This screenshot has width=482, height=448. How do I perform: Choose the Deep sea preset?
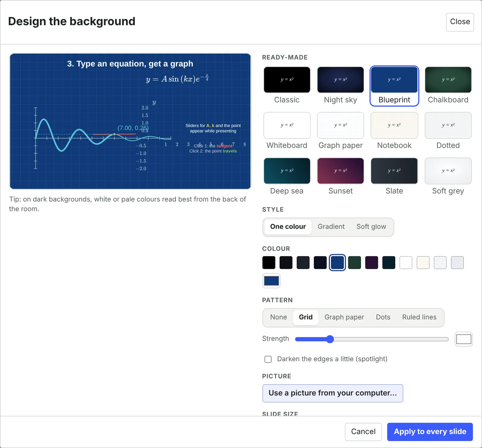287,177
